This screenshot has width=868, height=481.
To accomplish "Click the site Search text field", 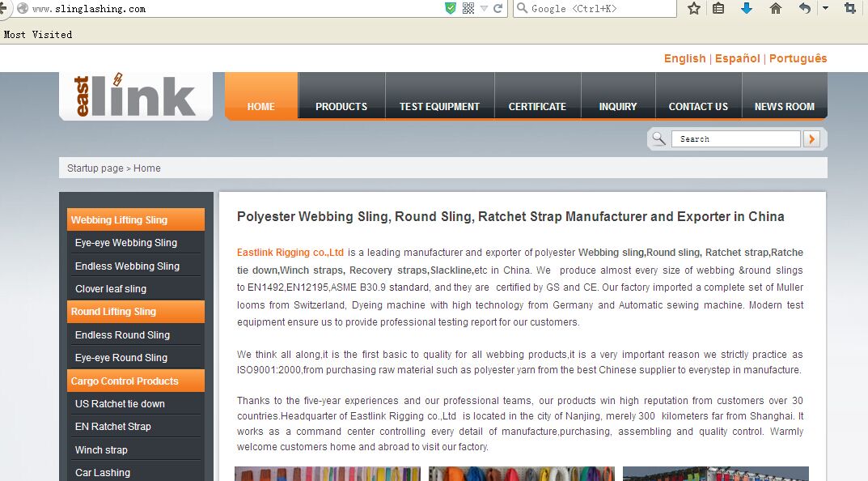I will [735, 139].
